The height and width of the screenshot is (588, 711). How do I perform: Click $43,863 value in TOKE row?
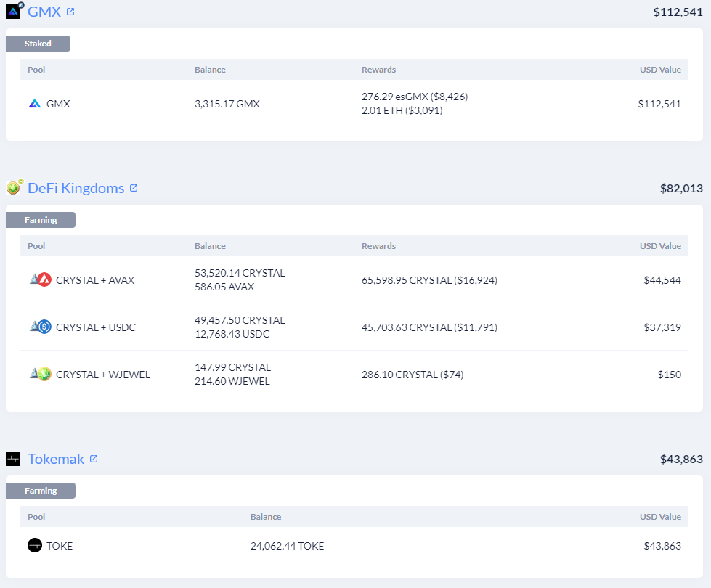point(662,546)
